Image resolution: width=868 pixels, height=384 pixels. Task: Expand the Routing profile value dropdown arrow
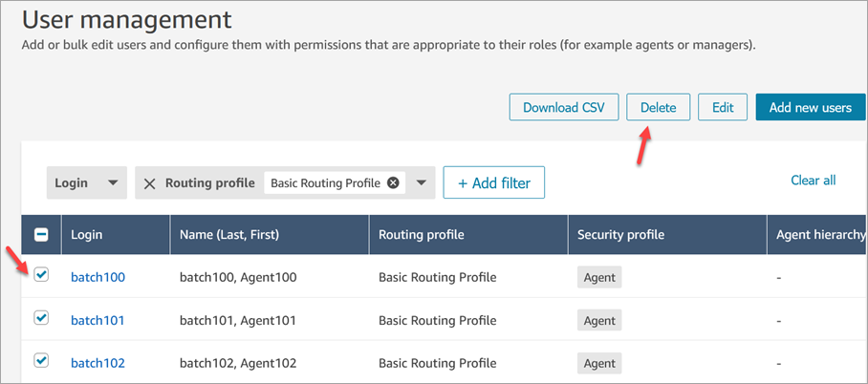point(421,182)
